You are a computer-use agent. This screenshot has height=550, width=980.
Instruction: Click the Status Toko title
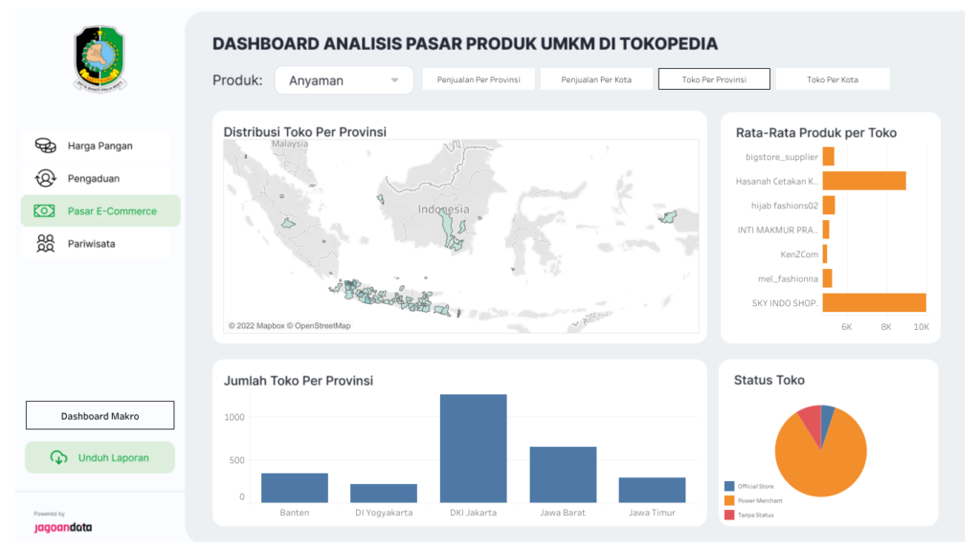tap(769, 380)
